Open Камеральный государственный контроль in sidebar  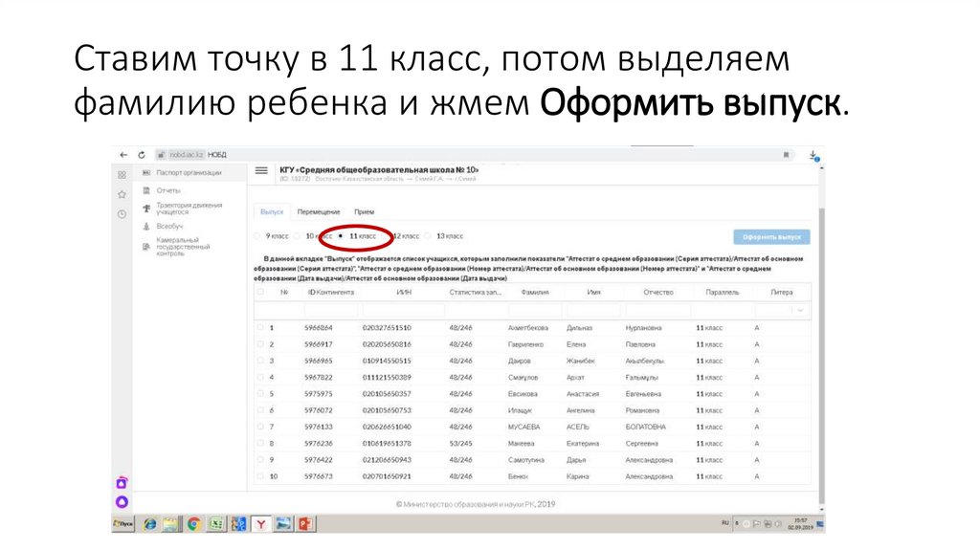tap(183, 247)
